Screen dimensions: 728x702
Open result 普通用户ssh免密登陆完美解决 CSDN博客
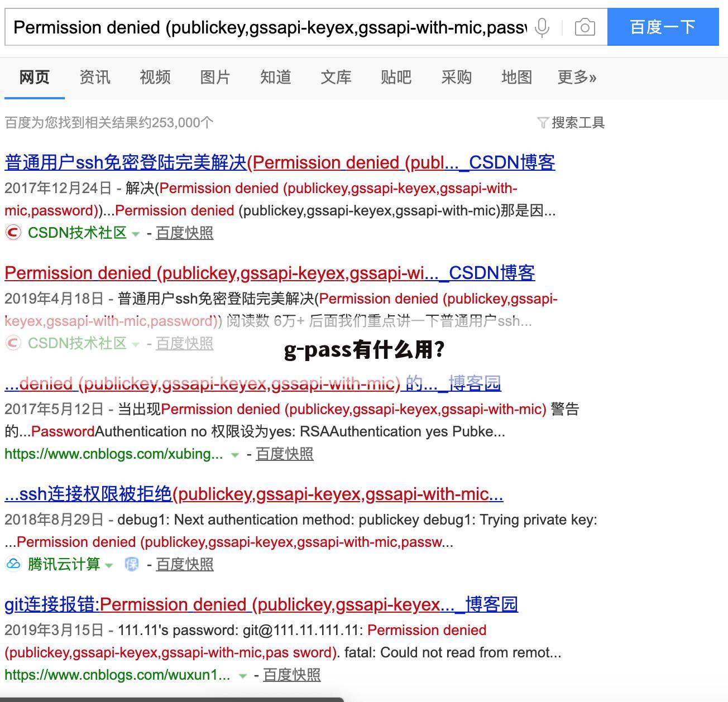click(280, 162)
